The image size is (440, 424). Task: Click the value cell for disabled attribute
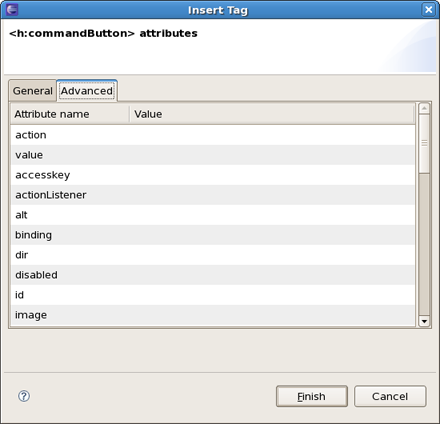tap(272, 275)
